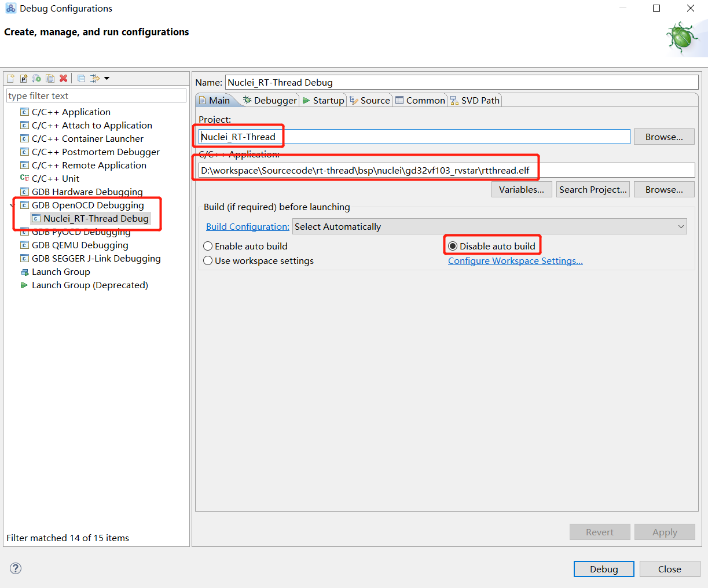This screenshot has height=588, width=708.
Task: Open the SVD Path tab
Action: (x=475, y=100)
